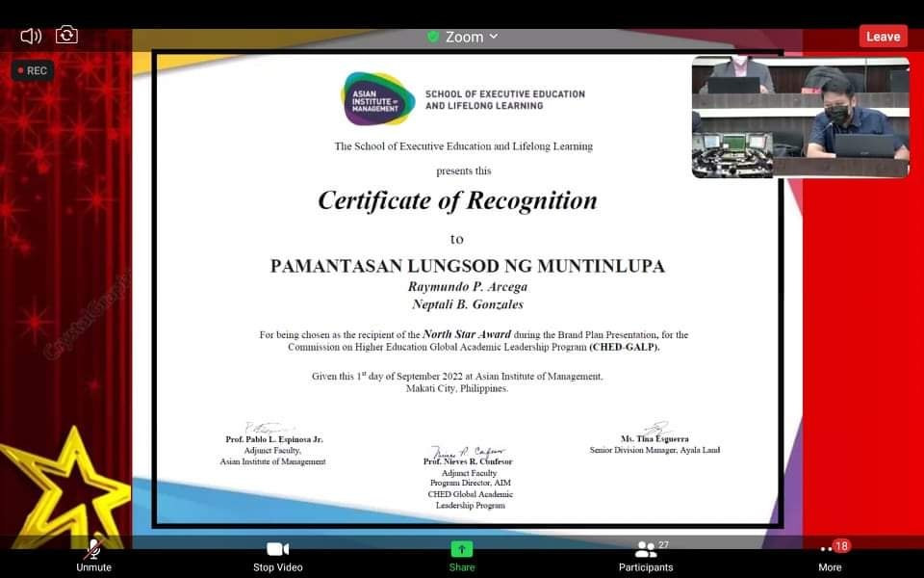The height and width of the screenshot is (578, 924).
Task: Tap the REC recording indicator
Action: (x=33, y=70)
